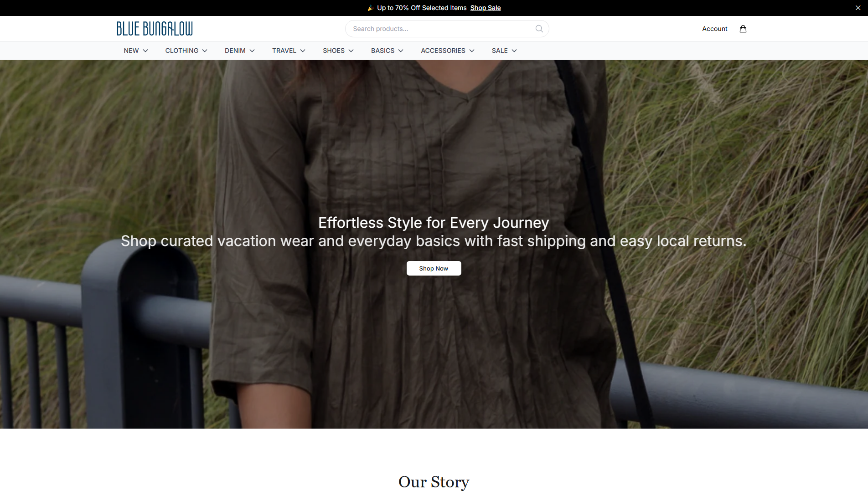
Task: Open the shopping bag cart icon
Action: coord(743,29)
